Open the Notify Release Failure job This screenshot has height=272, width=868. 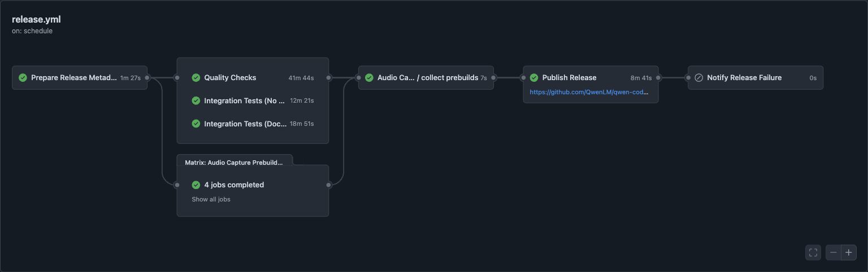coord(756,78)
